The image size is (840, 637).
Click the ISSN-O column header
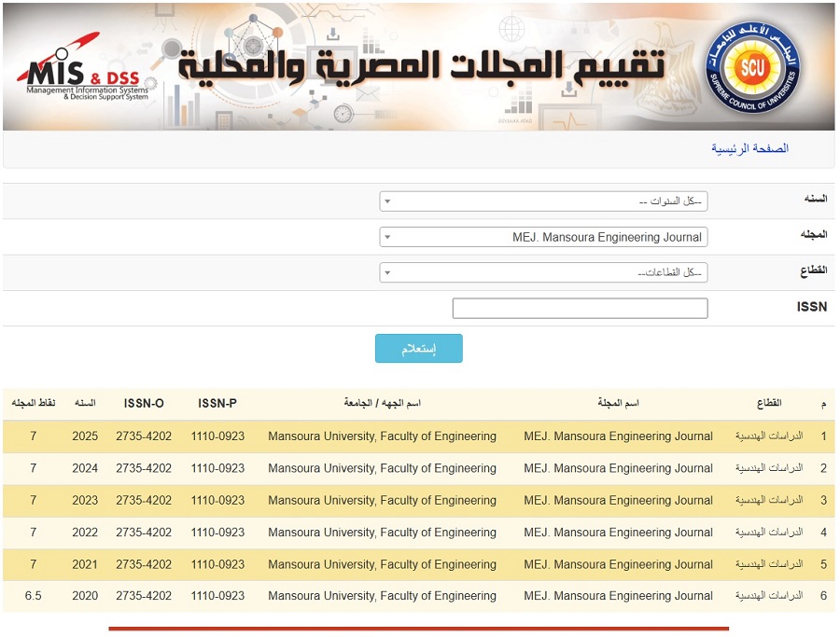pos(144,404)
